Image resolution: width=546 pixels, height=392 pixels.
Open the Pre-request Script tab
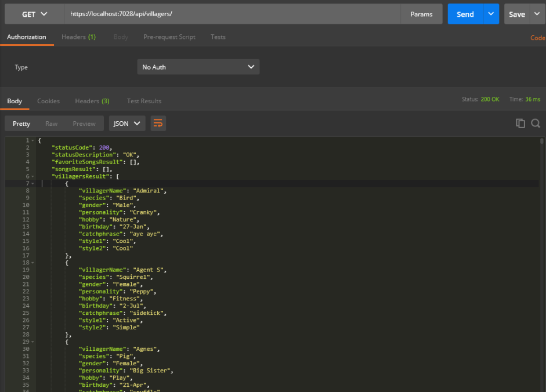169,37
